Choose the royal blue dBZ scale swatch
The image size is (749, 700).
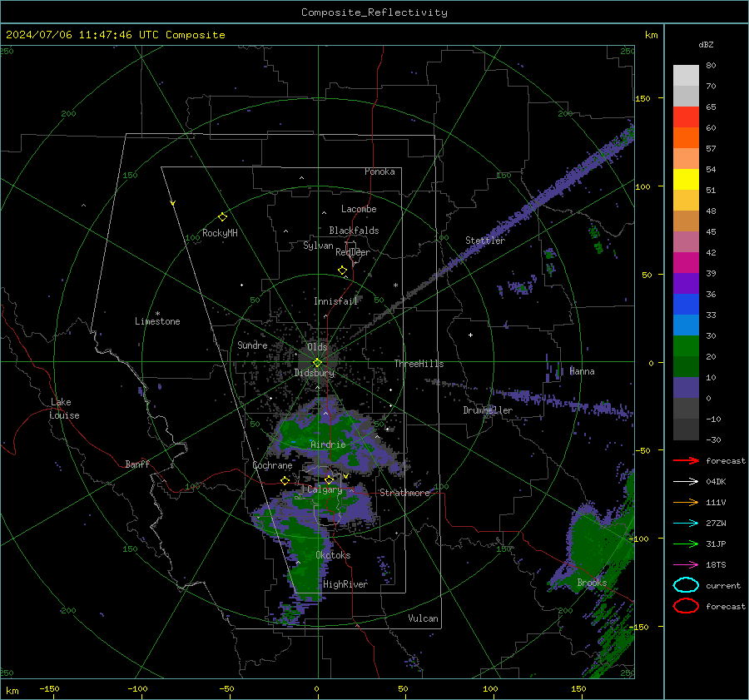point(686,305)
